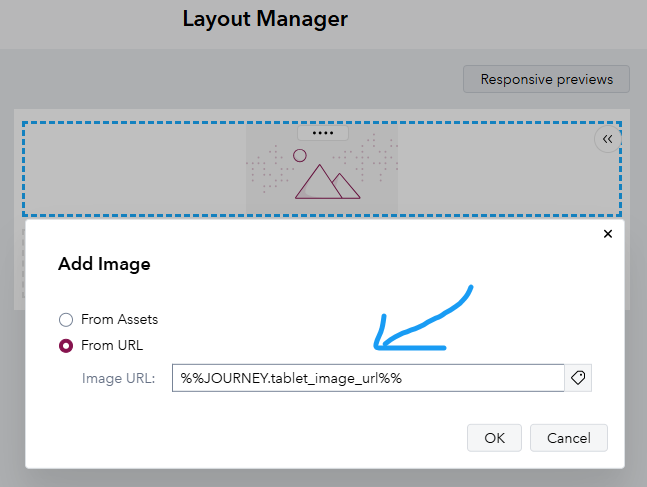Click the four-dot handle above image block

click(322, 132)
